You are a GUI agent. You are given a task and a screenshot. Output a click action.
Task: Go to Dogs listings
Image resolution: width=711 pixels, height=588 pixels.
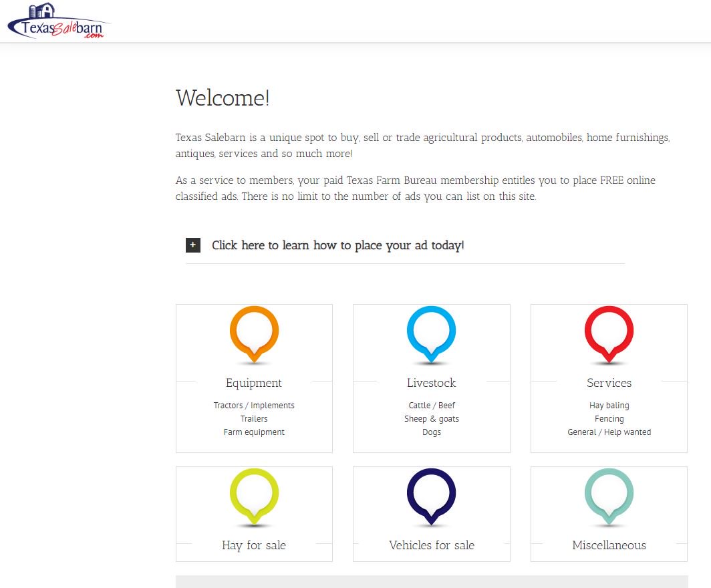(432, 432)
